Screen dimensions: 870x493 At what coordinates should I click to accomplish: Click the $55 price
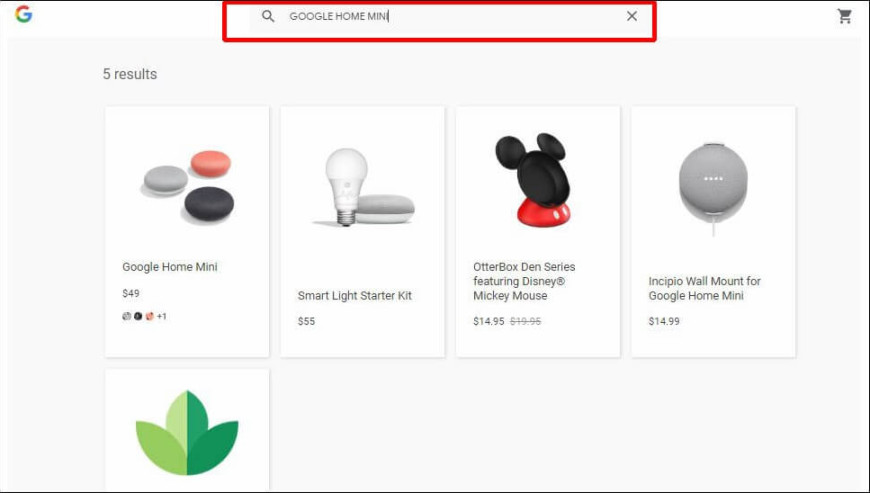point(306,321)
